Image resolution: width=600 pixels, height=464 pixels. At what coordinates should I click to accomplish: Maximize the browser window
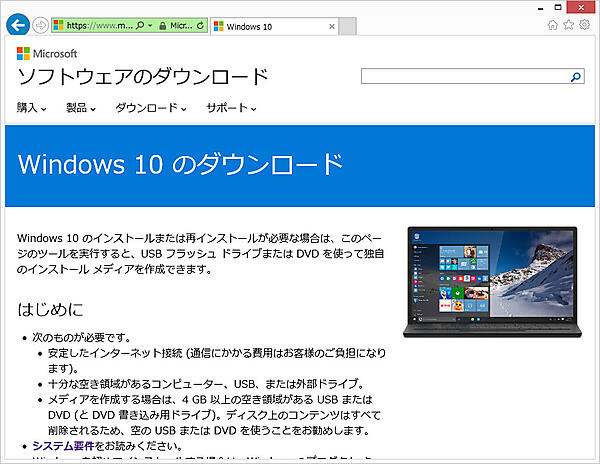click(558, 7)
